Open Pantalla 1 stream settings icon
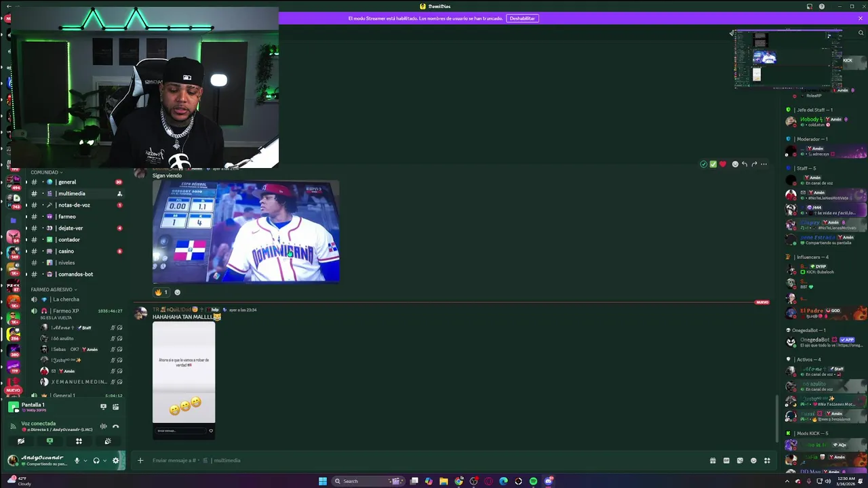868x488 pixels. 115,407
